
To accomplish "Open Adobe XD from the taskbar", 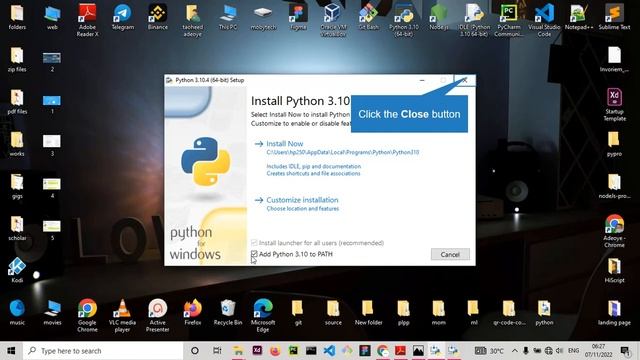I will coord(257,351).
